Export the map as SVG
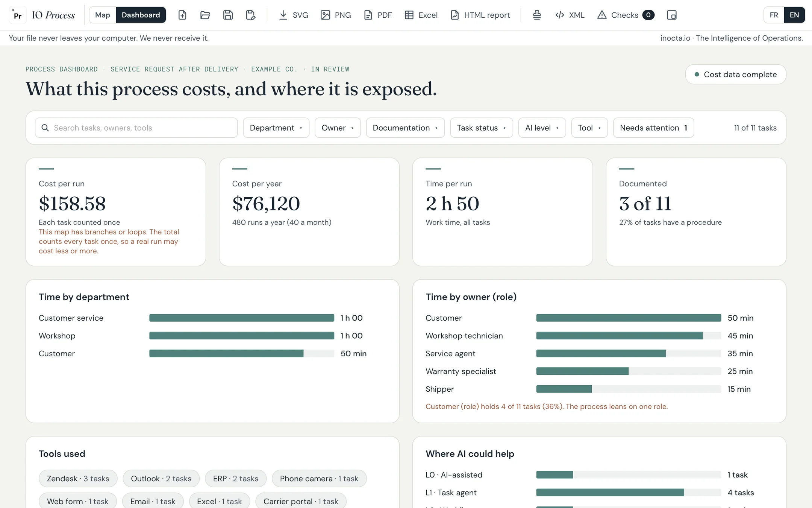Viewport: 812px width, 508px height. click(x=293, y=15)
